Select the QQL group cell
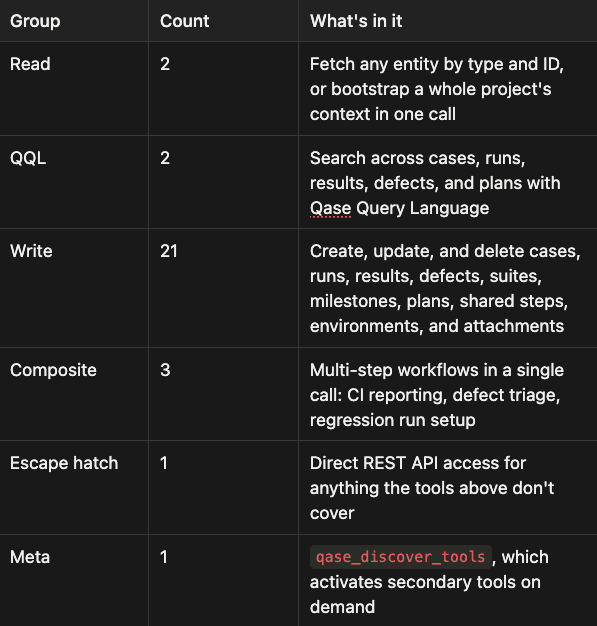The height and width of the screenshot is (626, 597). tap(28, 158)
